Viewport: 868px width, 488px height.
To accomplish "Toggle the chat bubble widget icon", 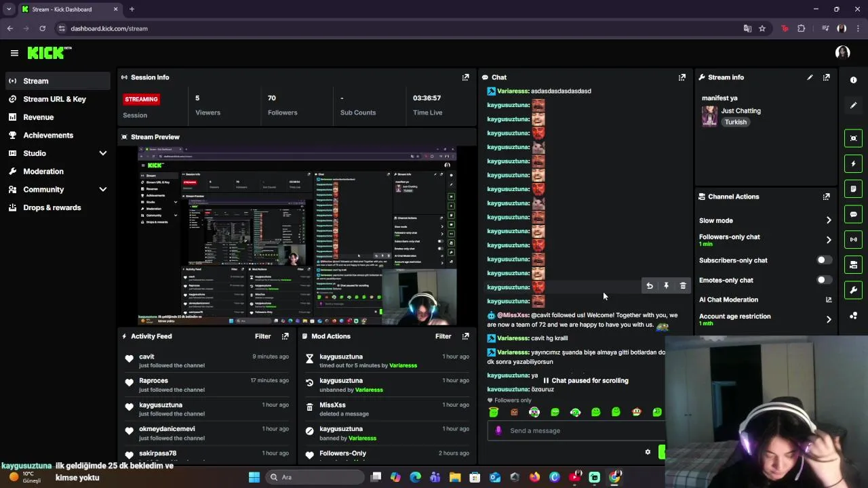I will [853, 214].
